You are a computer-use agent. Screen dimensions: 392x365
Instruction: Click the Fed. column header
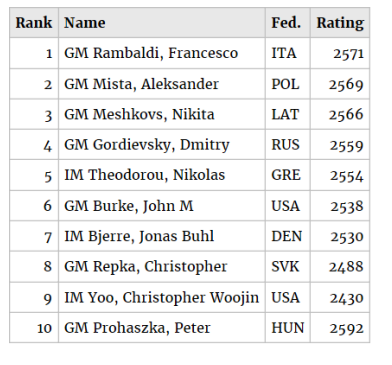coord(288,23)
